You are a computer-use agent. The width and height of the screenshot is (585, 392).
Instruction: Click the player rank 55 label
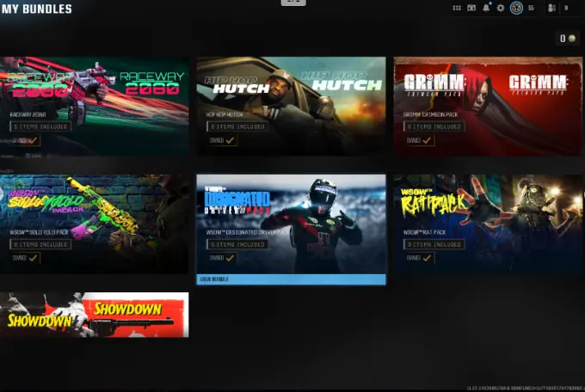(531, 8)
